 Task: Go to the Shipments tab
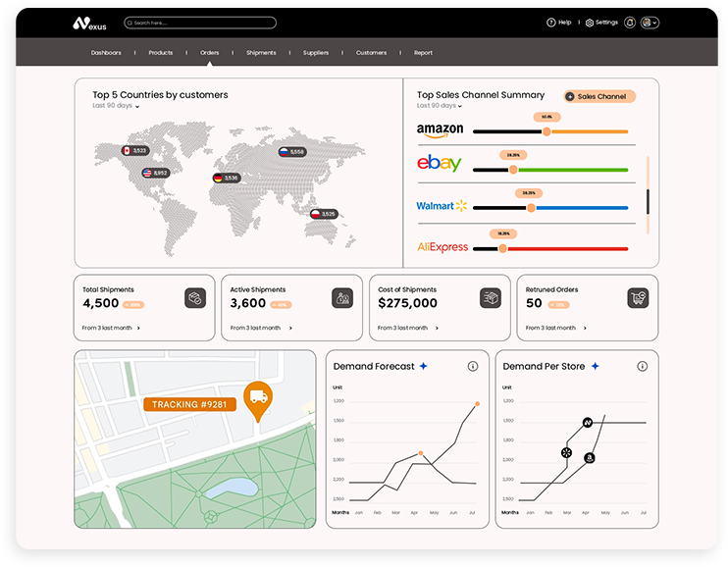pyautogui.click(x=261, y=53)
